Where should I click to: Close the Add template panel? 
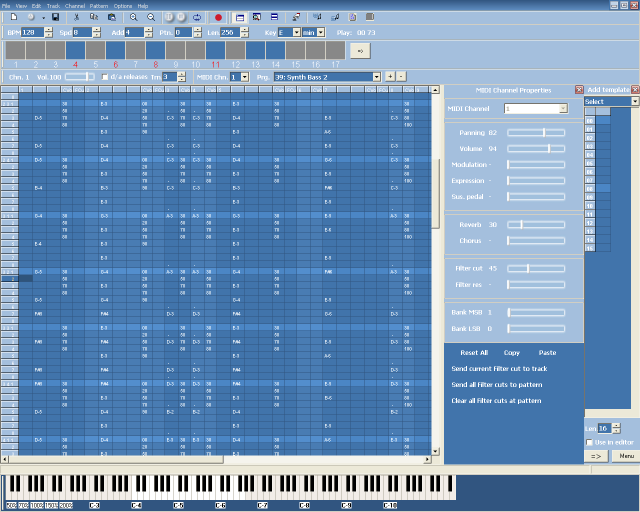pyautogui.click(x=635, y=89)
